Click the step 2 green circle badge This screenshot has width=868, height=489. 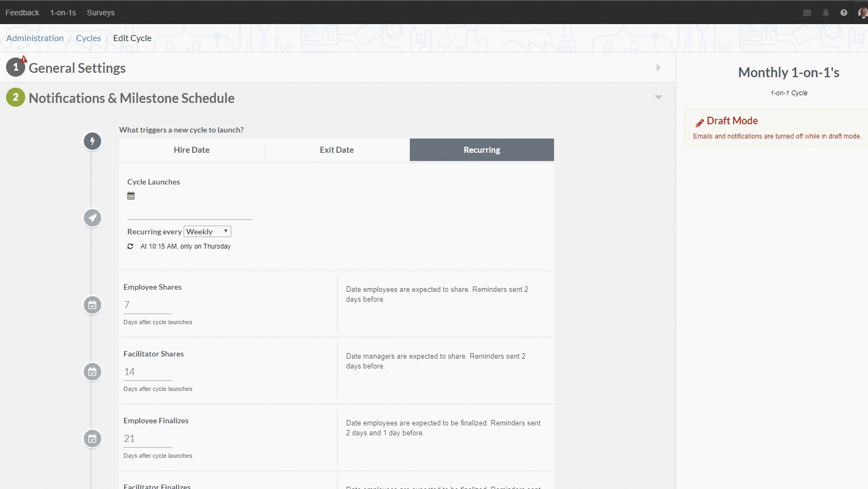(15, 97)
